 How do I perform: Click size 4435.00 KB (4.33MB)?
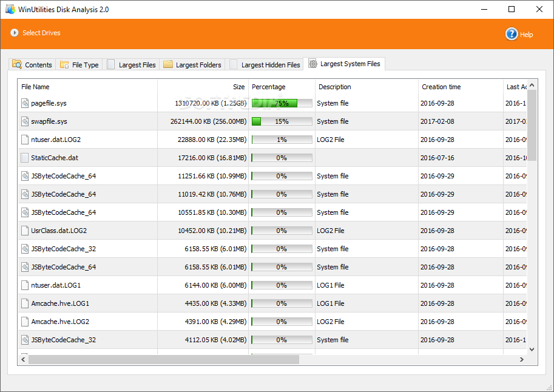pyautogui.click(x=216, y=303)
